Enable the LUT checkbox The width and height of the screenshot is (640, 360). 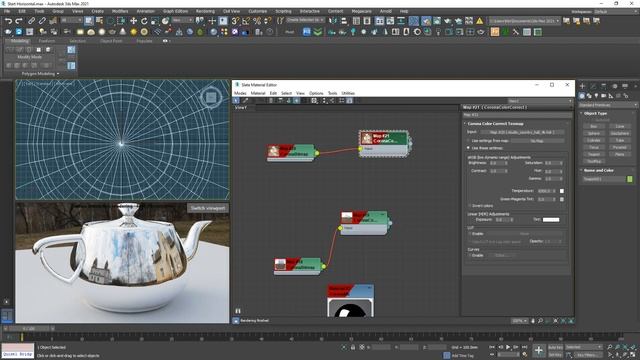coord(470,234)
